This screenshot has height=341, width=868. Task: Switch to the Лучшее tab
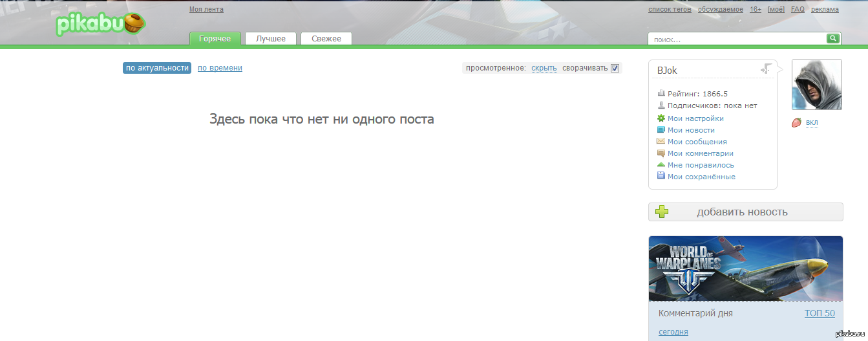coord(270,39)
